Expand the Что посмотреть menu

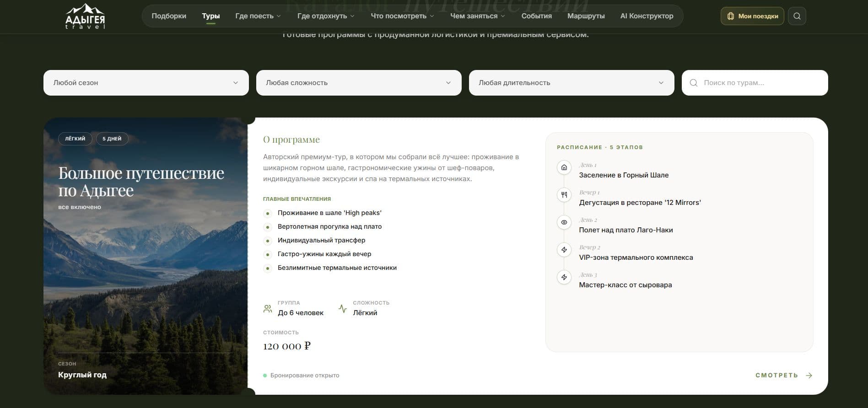click(x=402, y=16)
